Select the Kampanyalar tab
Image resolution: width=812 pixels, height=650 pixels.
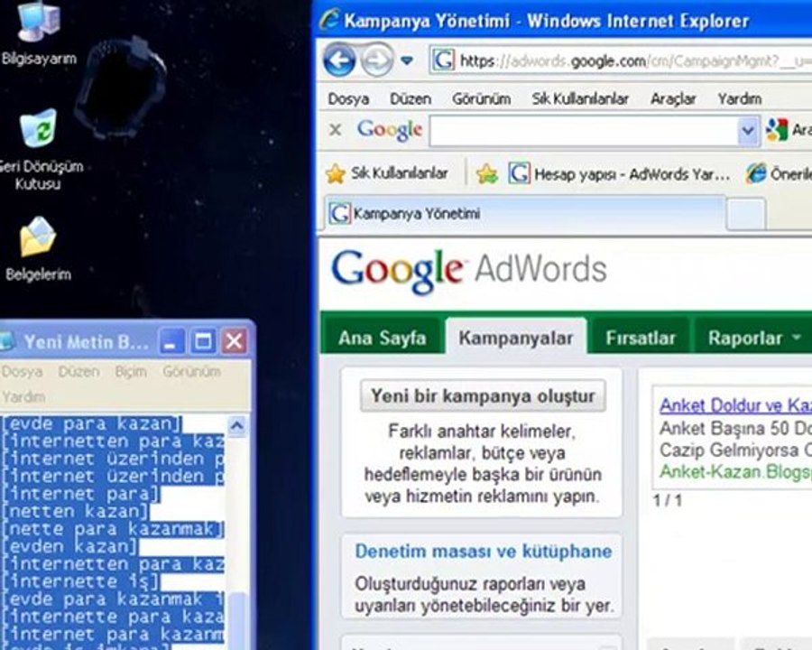pos(516,338)
